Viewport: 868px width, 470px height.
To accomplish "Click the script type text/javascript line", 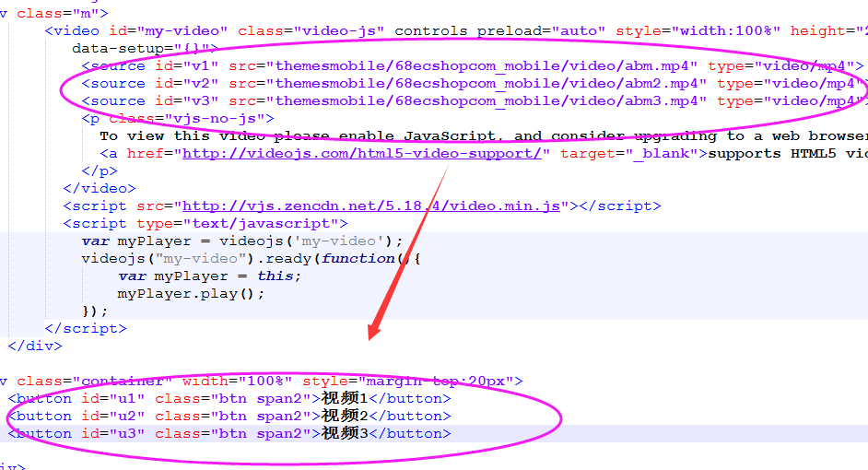I will coord(205,224).
